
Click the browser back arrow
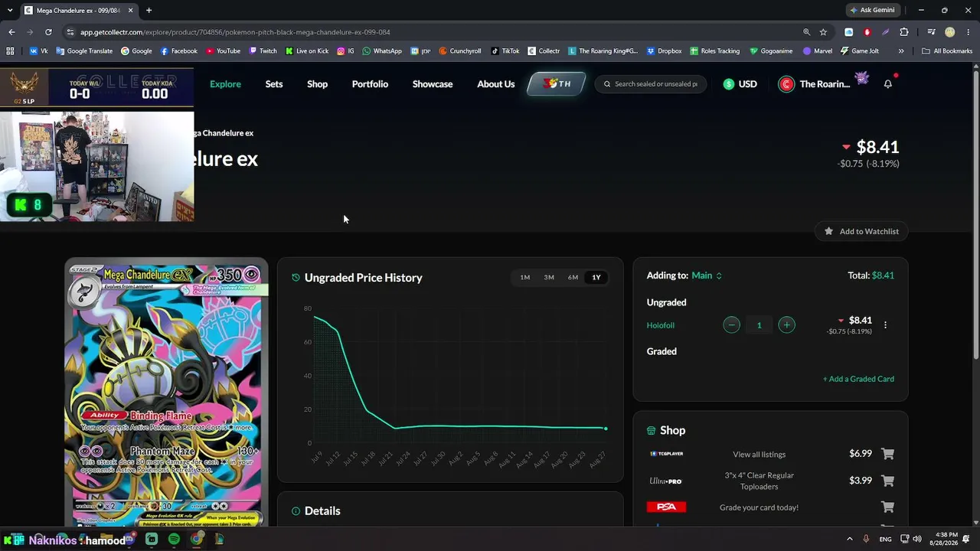pyautogui.click(x=11, y=32)
